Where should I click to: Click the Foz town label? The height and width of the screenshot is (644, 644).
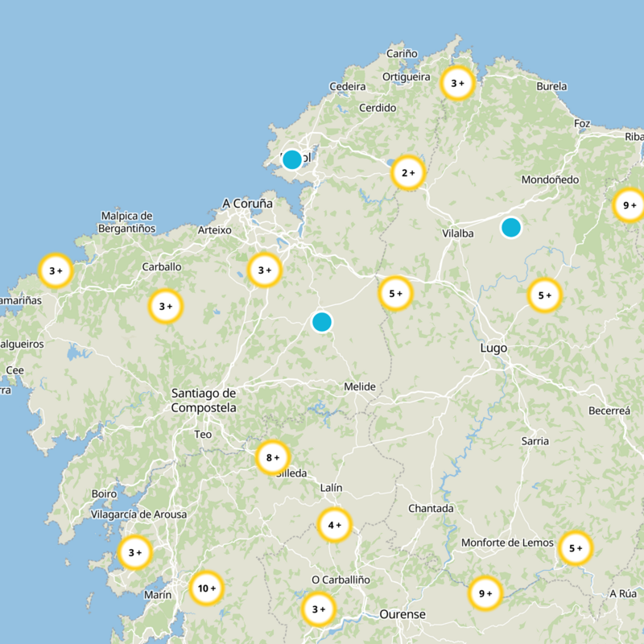tap(582, 124)
